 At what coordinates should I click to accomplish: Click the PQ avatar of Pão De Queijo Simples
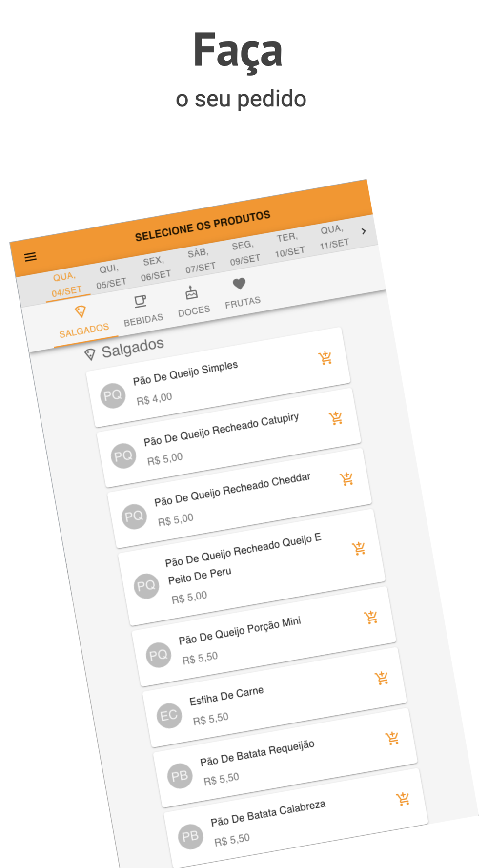pyautogui.click(x=113, y=395)
